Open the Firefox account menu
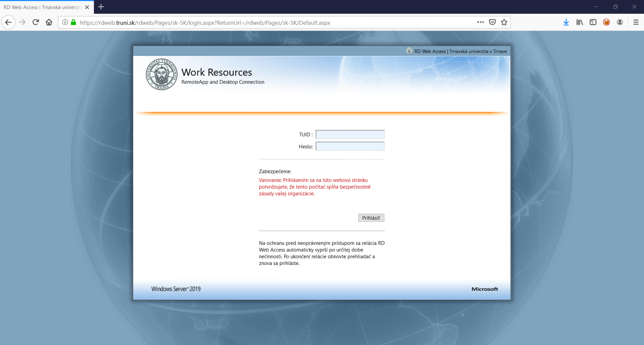Screen dimensions: 644x345 (620, 22)
